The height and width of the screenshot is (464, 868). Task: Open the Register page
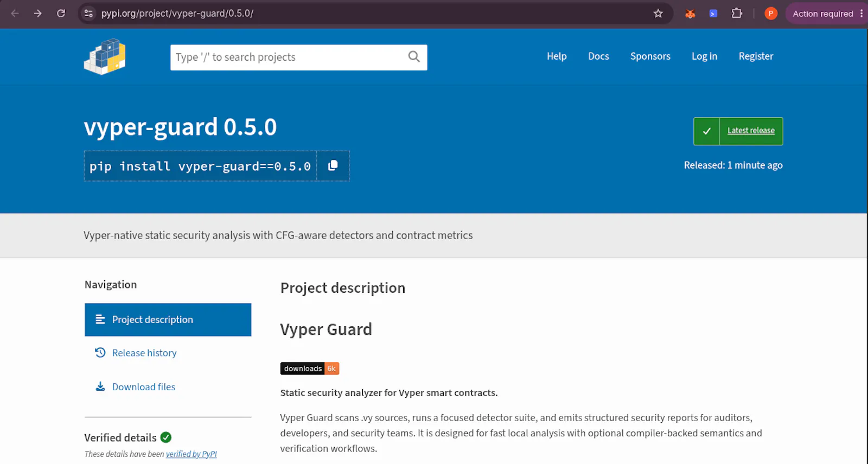tap(756, 56)
